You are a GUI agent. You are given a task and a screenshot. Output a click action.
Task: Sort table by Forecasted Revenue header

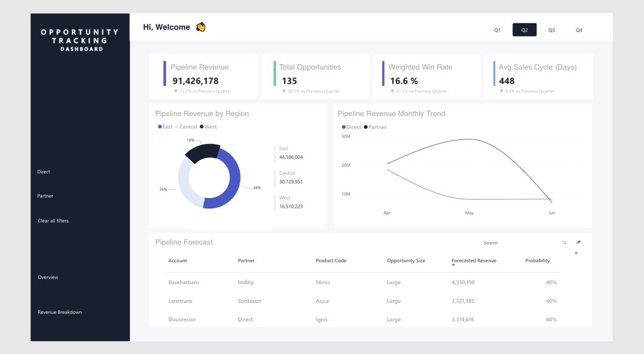pyautogui.click(x=474, y=261)
